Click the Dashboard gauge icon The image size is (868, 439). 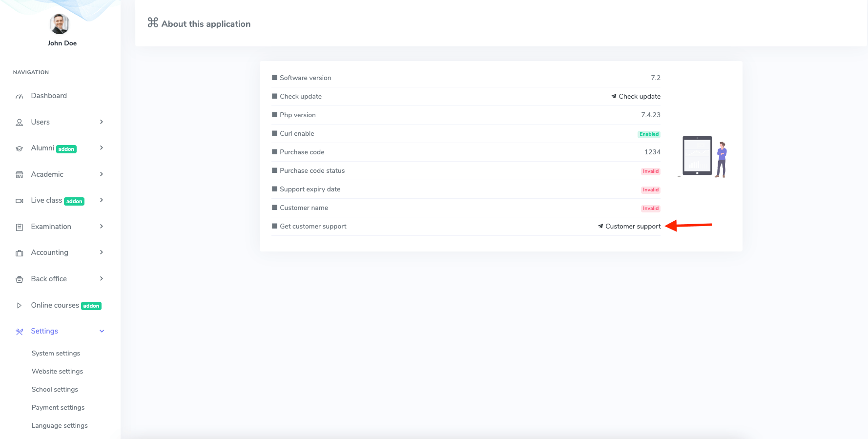tap(20, 96)
